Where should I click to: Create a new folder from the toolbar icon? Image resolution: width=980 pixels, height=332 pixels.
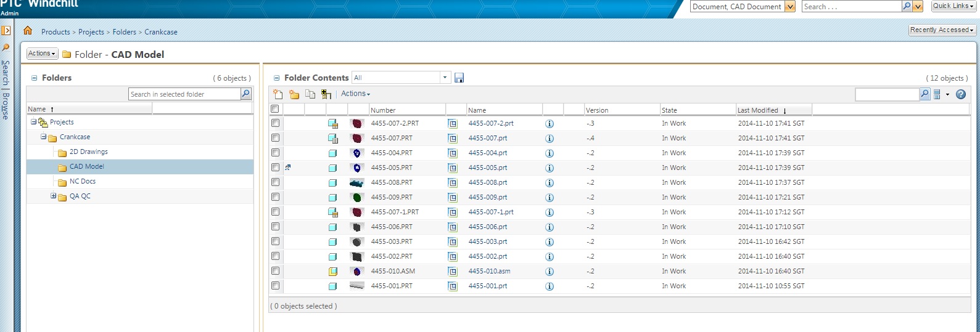click(x=294, y=94)
